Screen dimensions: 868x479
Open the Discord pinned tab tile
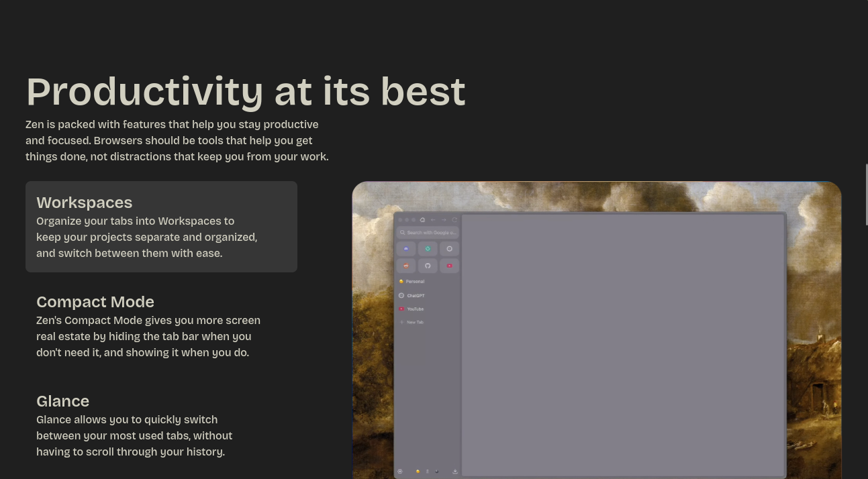(406, 249)
